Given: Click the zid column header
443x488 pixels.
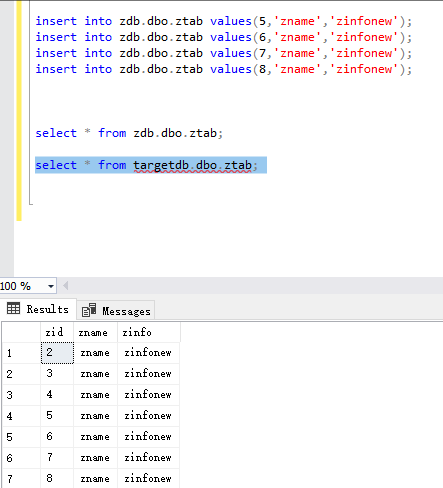Looking at the screenshot, I should coord(57,332).
